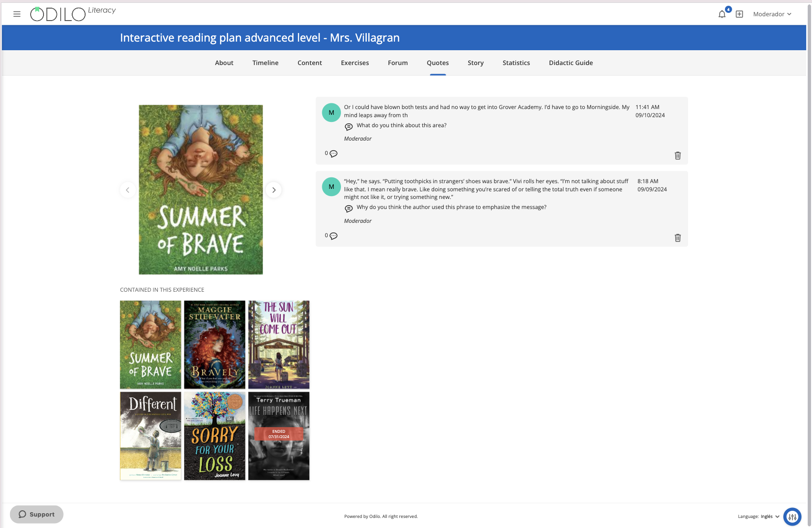812x528 pixels.
Task: Select the Different book thumbnail
Action: coord(151,436)
